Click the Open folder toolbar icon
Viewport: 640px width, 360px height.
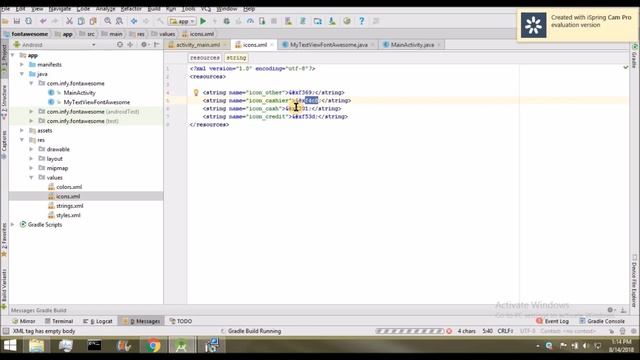[x=5, y=21]
